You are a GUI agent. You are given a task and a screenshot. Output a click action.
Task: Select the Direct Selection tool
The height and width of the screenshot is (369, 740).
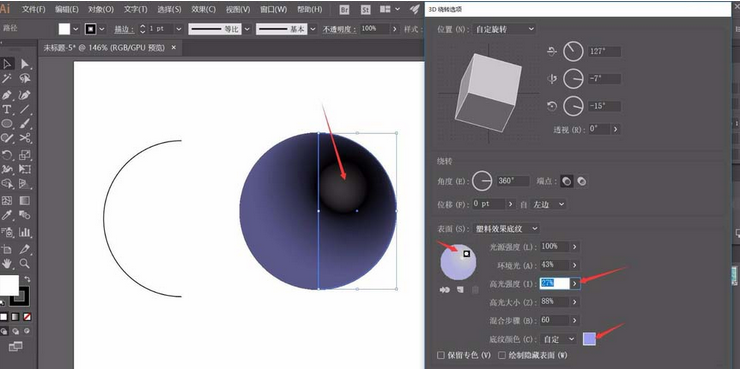(x=25, y=64)
